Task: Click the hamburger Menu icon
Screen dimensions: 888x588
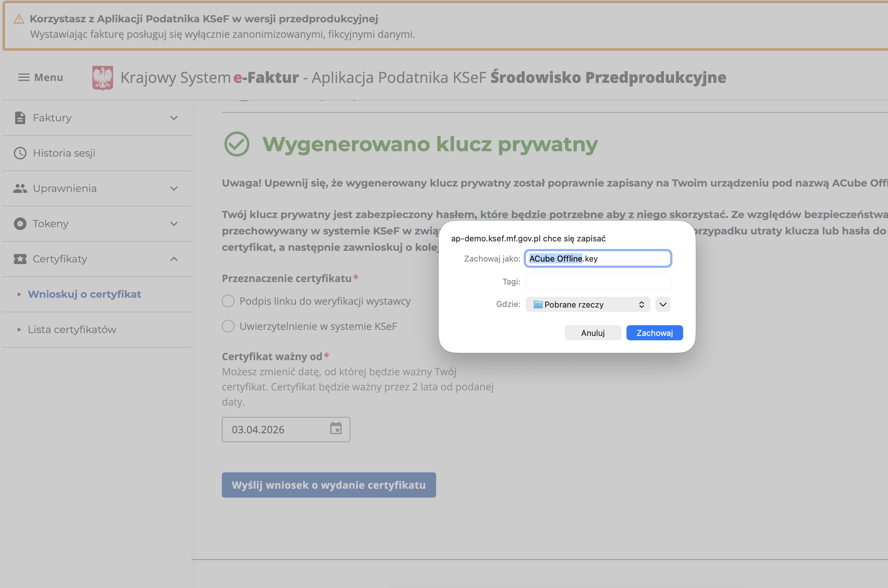Action: (x=24, y=77)
